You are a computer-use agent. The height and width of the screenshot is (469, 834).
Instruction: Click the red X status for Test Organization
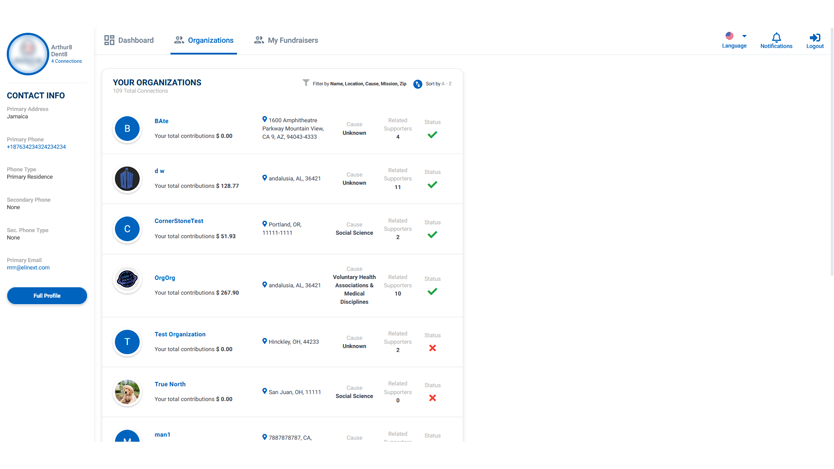point(432,348)
